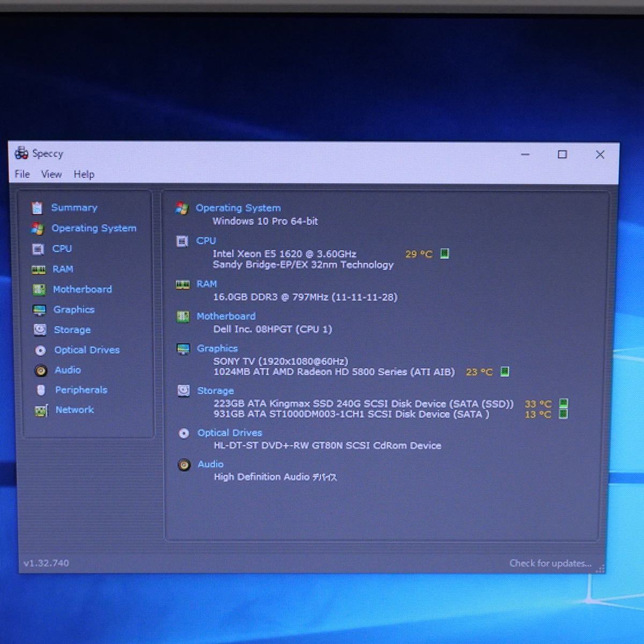Go to the CPU section in sidebar

pyautogui.click(x=62, y=249)
